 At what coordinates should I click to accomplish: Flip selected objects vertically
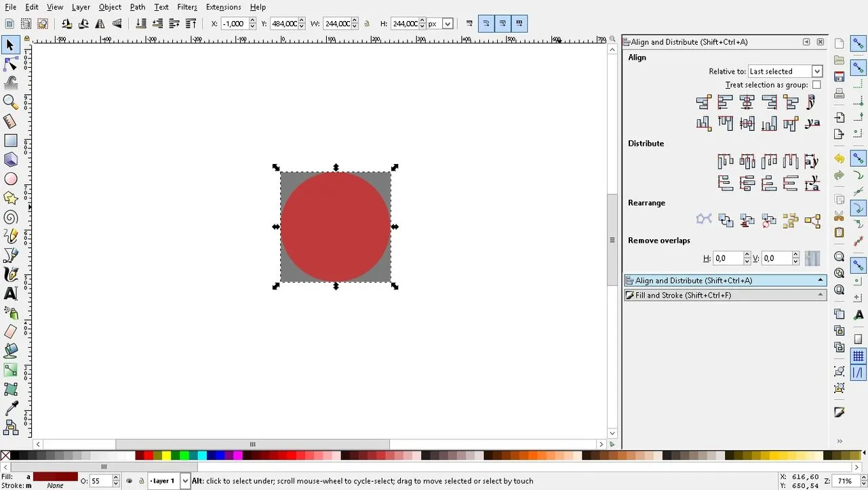(x=117, y=23)
